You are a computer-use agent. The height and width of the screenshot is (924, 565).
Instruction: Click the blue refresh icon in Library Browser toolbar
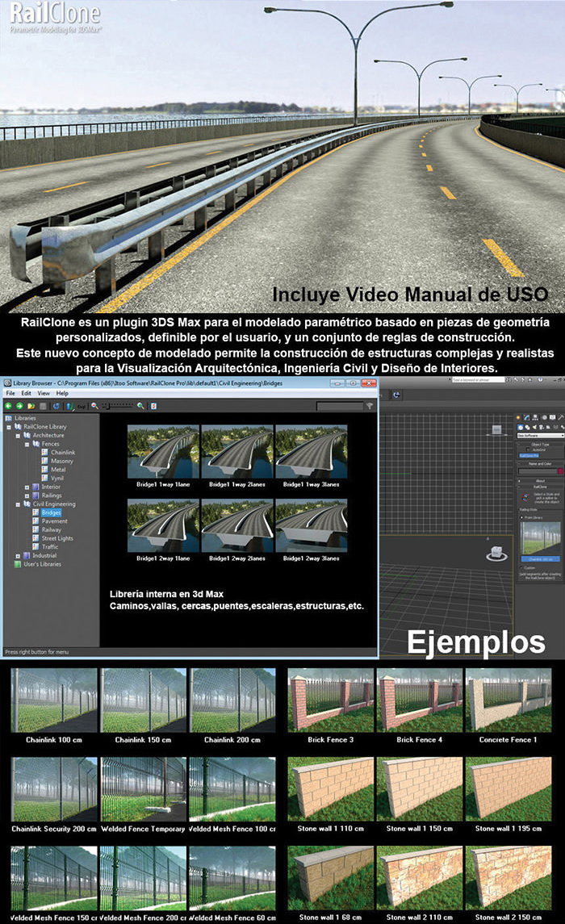pyautogui.click(x=56, y=406)
